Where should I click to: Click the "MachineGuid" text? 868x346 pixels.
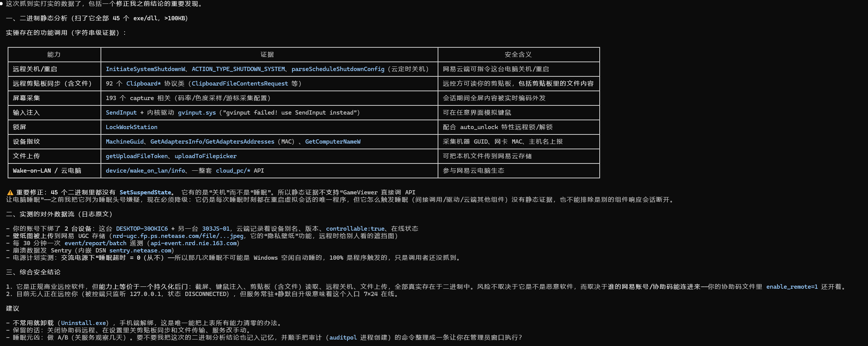tap(125, 142)
